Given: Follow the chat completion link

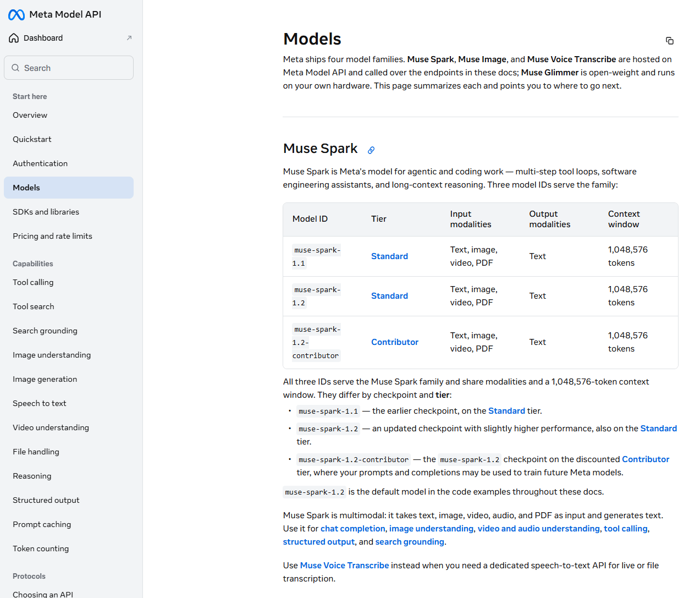Looking at the screenshot, I should [353, 529].
